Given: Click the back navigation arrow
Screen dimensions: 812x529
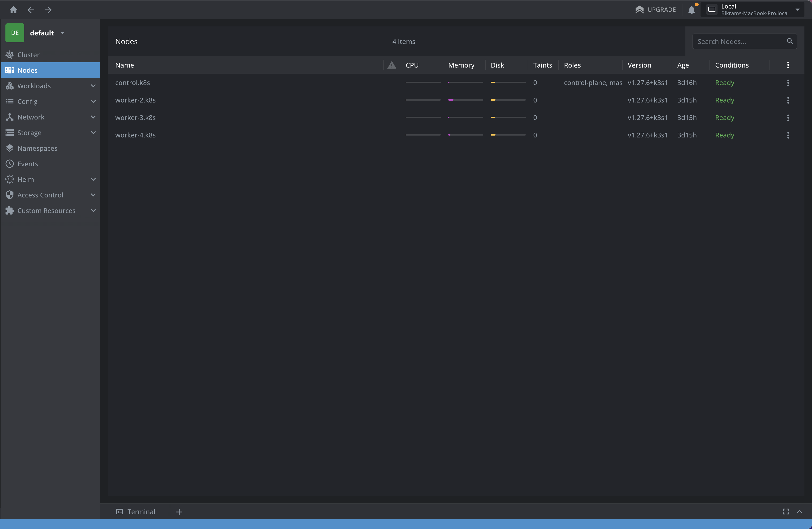Looking at the screenshot, I should [x=31, y=10].
